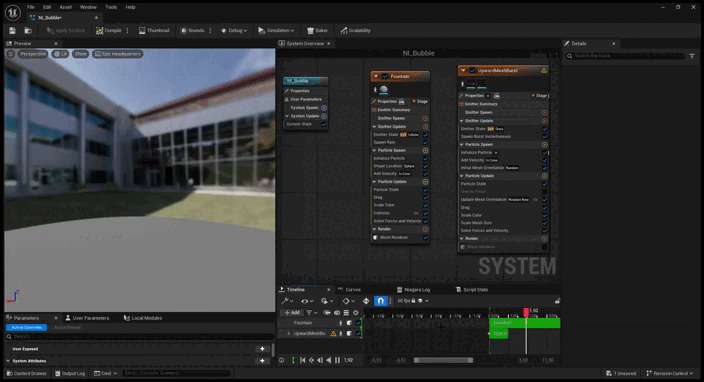
Task: Open the timeline playback options icon
Action: click(x=327, y=301)
